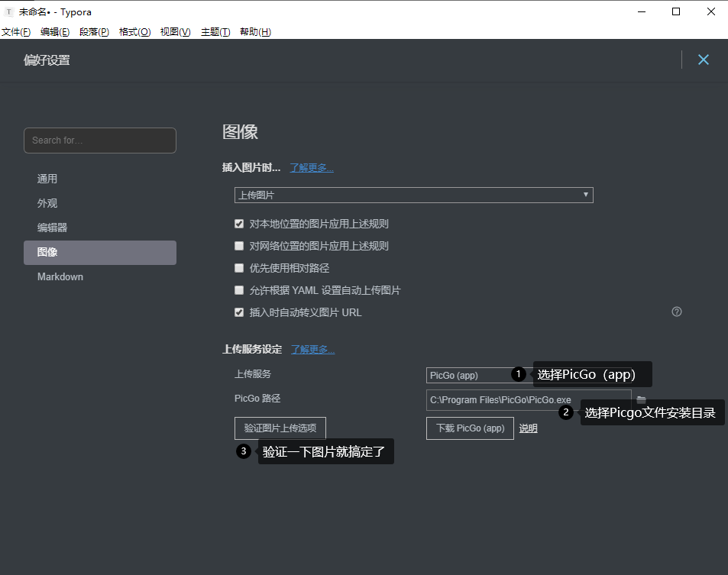Image resolution: width=728 pixels, height=575 pixels.
Task: Open the 帮助(H) menu
Action: coord(255,31)
